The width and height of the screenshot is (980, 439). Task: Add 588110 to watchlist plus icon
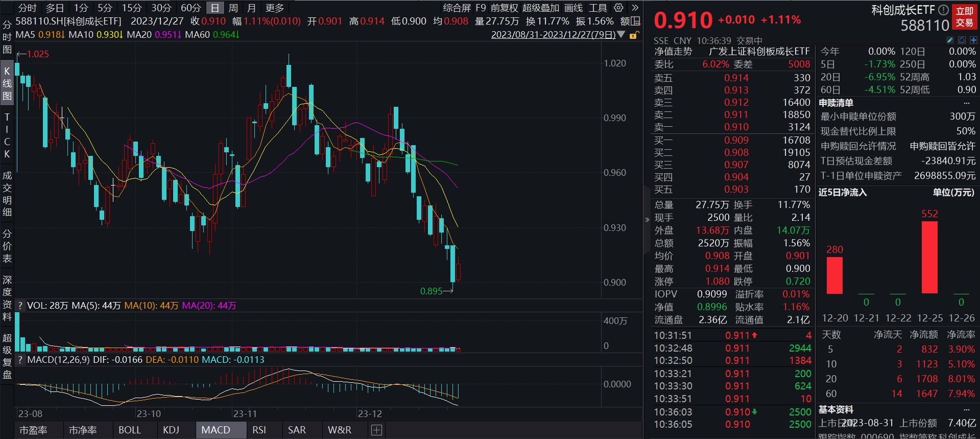tap(973, 40)
